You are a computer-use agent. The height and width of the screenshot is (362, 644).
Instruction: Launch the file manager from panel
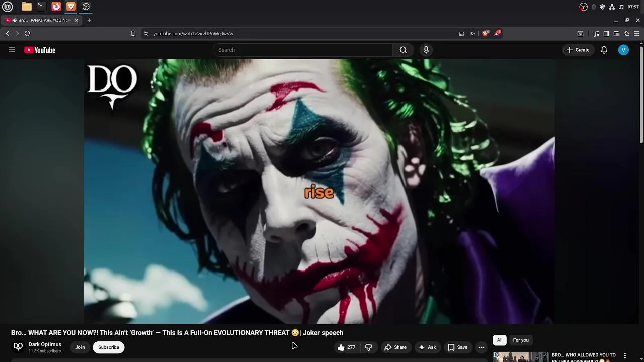tap(27, 7)
